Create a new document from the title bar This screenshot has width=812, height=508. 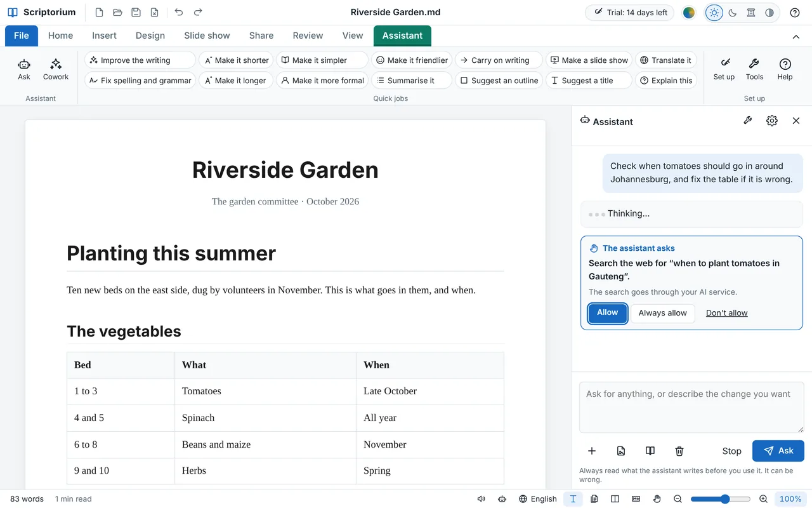click(x=99, y=12)
